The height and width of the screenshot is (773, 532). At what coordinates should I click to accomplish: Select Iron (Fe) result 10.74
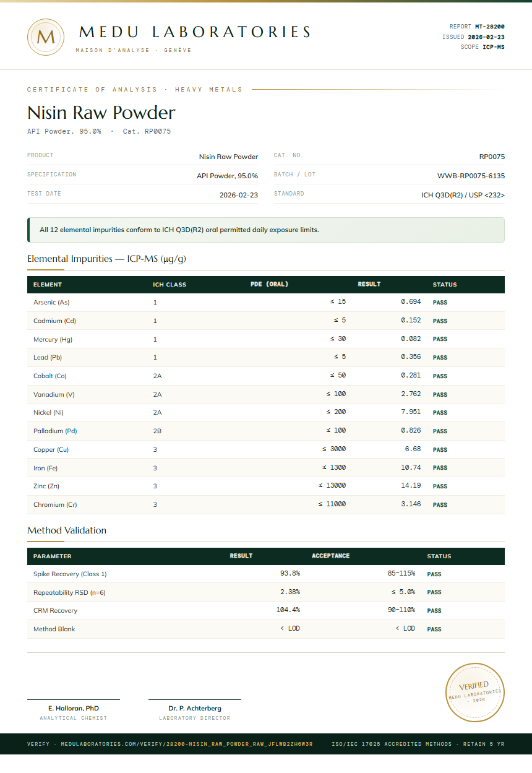(411, 468)
